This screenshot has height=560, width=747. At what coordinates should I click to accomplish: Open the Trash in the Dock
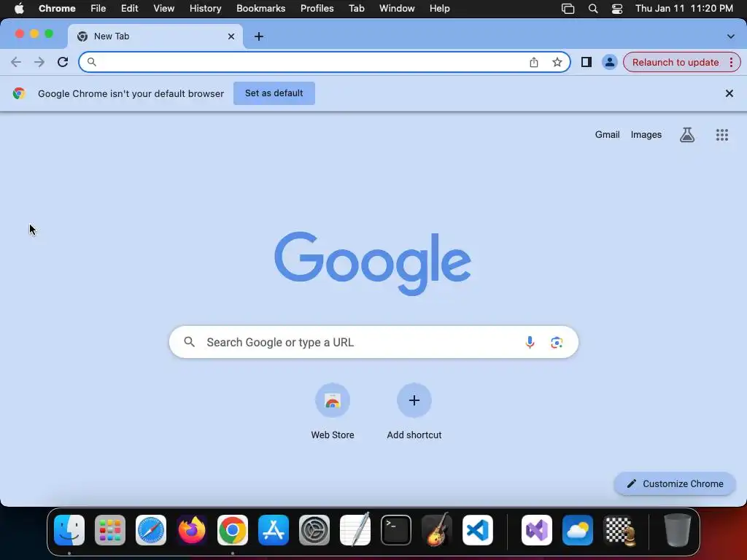tap(678, 530)
